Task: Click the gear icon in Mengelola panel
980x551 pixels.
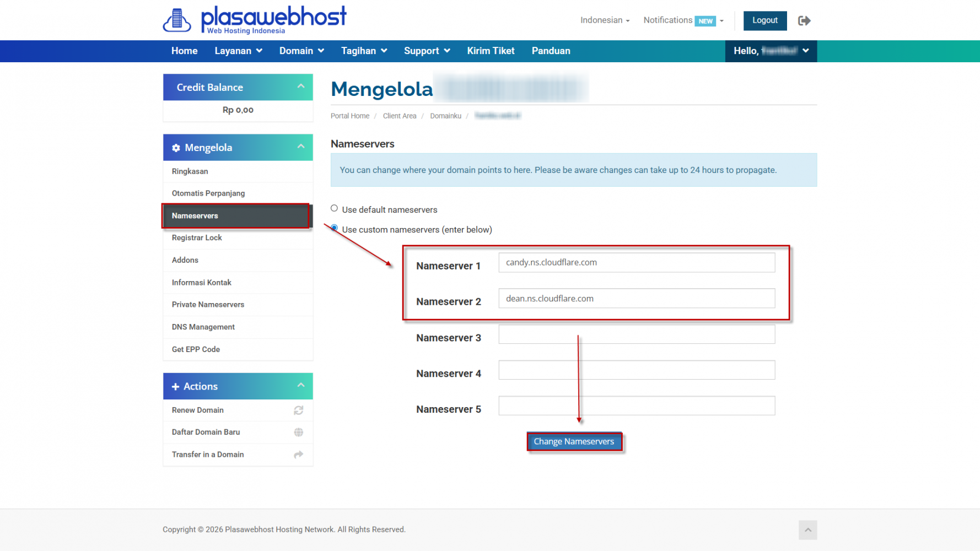Action: (176, 148)
